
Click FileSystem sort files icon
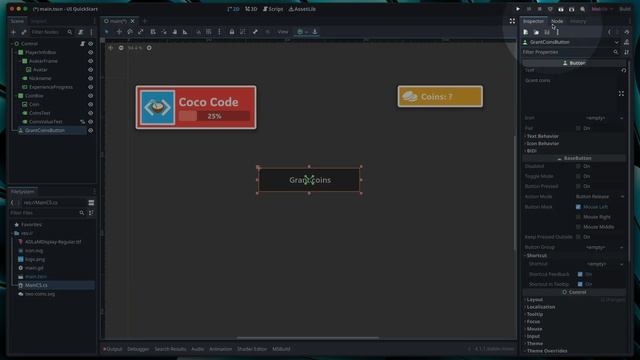point(91,213)
